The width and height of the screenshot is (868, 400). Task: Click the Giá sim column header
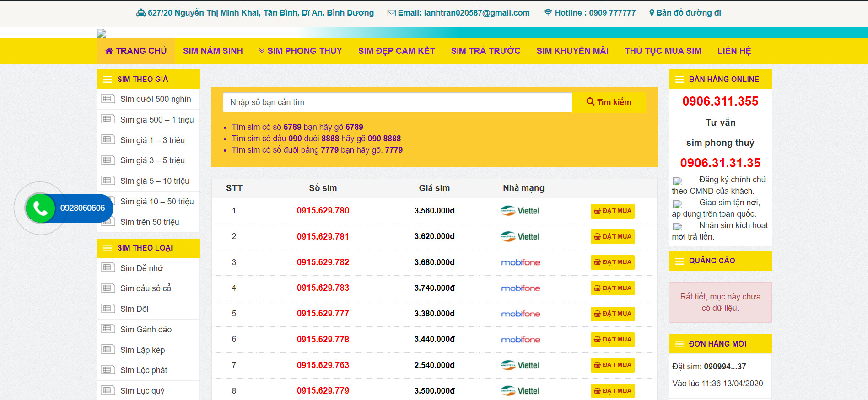click(x=434, y=188)
